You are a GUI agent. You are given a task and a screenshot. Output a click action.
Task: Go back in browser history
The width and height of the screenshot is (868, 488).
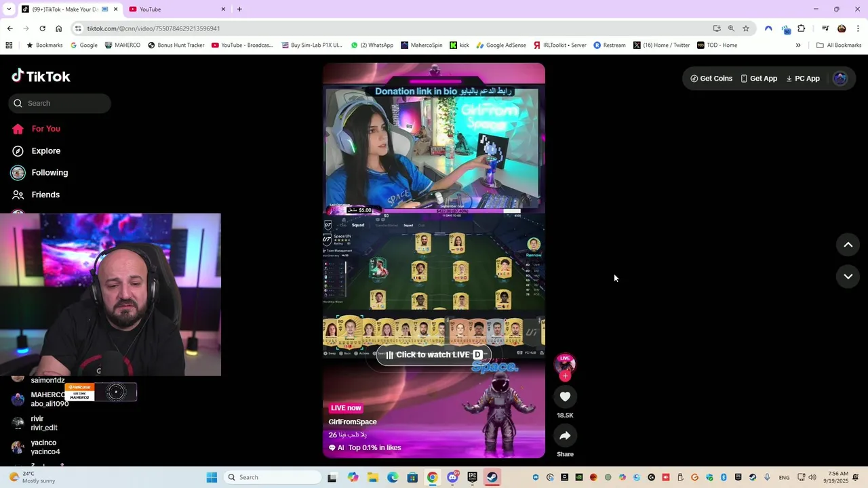(9, 28)
